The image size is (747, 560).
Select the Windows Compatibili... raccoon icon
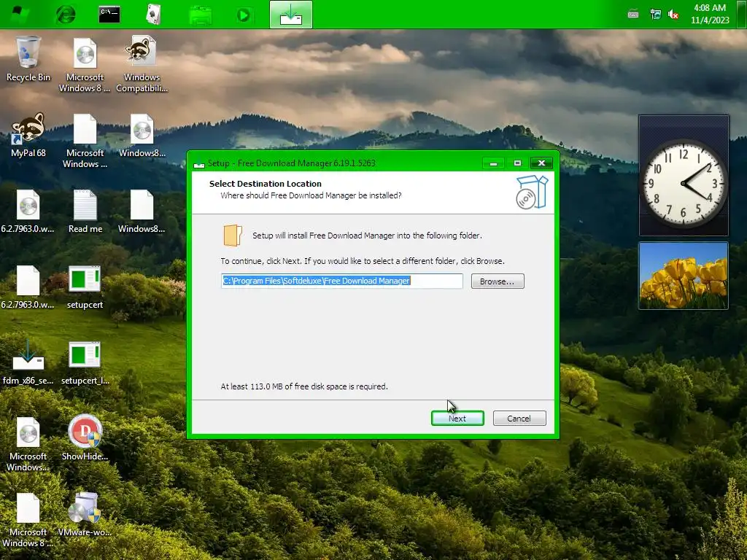(x=142, y=64)
